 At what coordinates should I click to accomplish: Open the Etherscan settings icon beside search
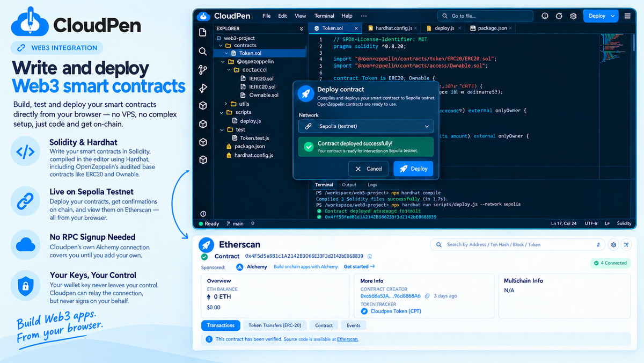pos(614,245)
